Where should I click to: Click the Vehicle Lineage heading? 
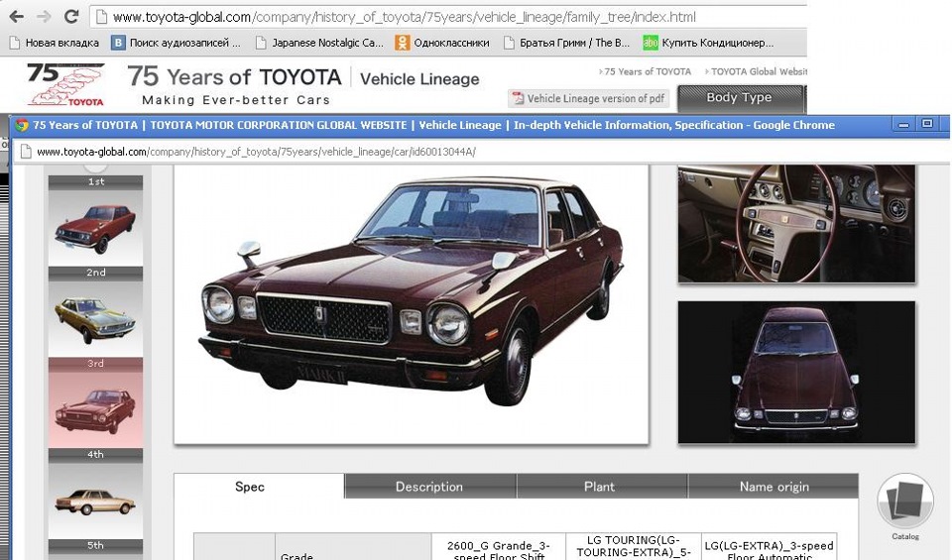point(419,79)
